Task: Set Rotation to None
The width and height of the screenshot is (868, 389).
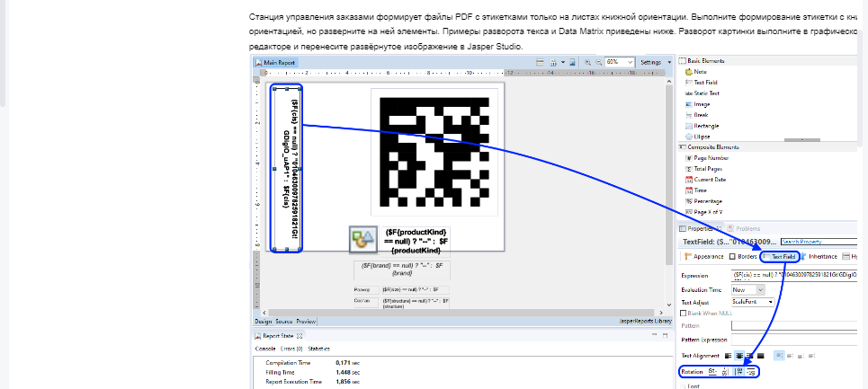Action: tap(712, 372)
